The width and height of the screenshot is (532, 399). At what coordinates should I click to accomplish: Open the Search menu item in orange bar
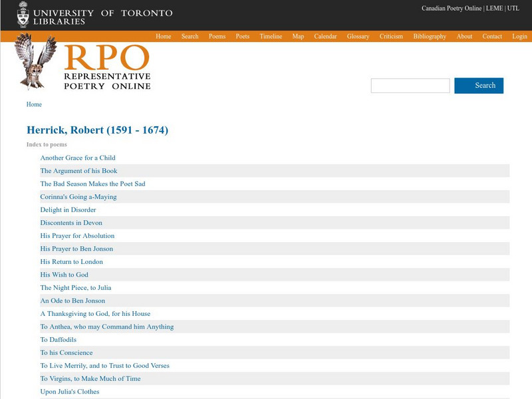(190, 37)
